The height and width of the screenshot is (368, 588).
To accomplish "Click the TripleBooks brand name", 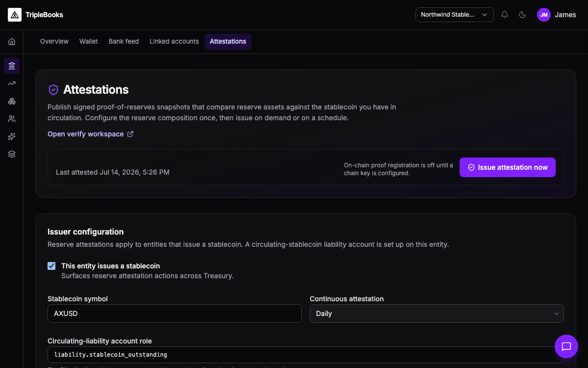I will tap(44, 15).
